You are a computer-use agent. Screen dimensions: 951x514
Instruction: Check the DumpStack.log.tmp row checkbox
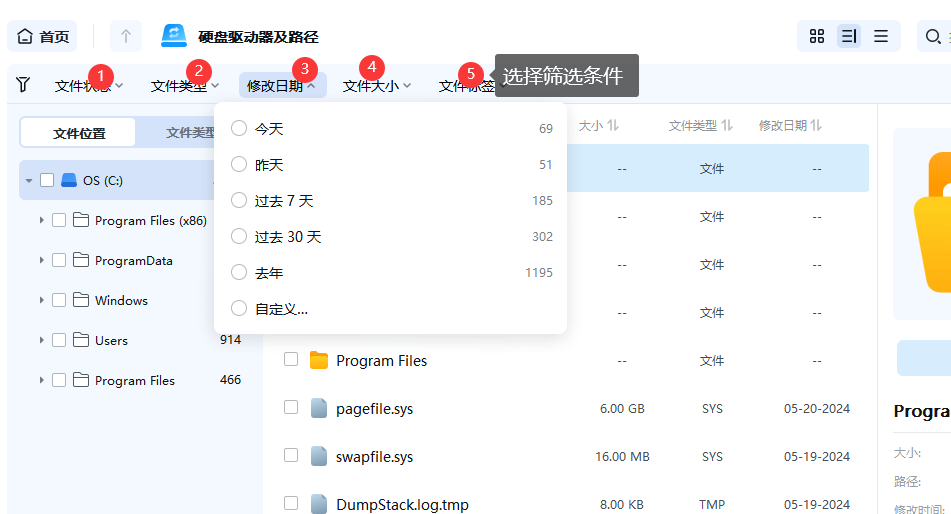[291, 503]
